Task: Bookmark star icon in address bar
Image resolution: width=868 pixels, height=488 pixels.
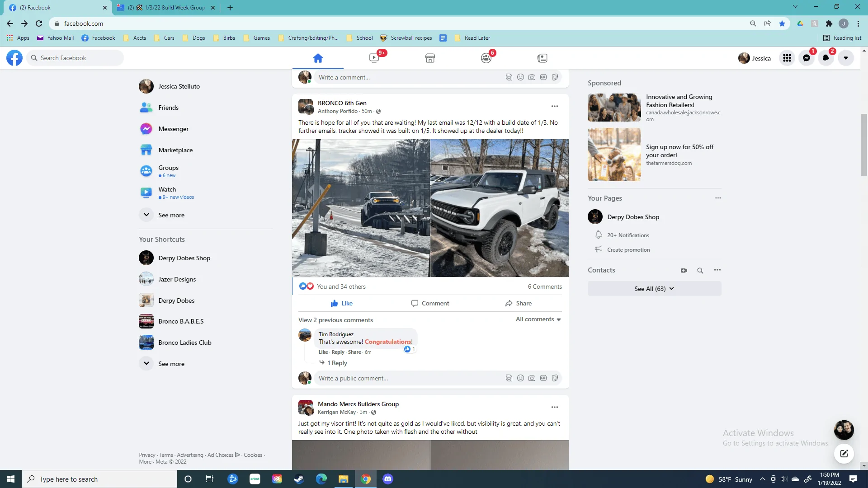Action: [x=782, y=23]
